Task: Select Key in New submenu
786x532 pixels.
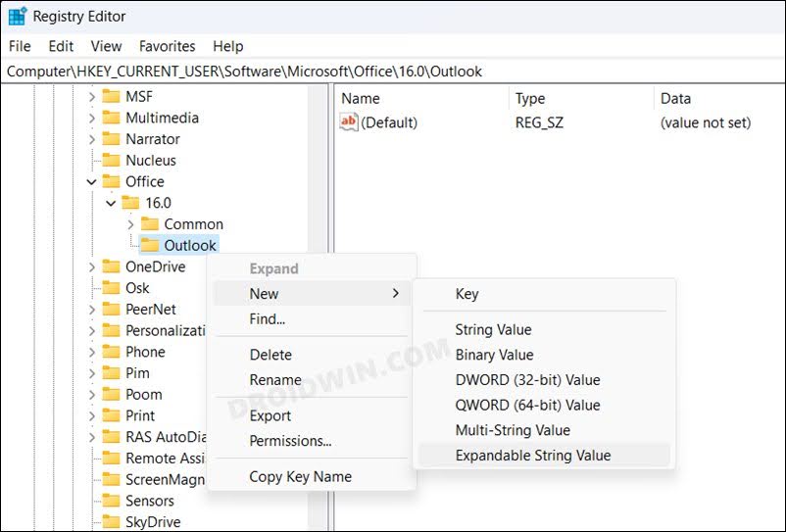Action: (x=544, y=294)
